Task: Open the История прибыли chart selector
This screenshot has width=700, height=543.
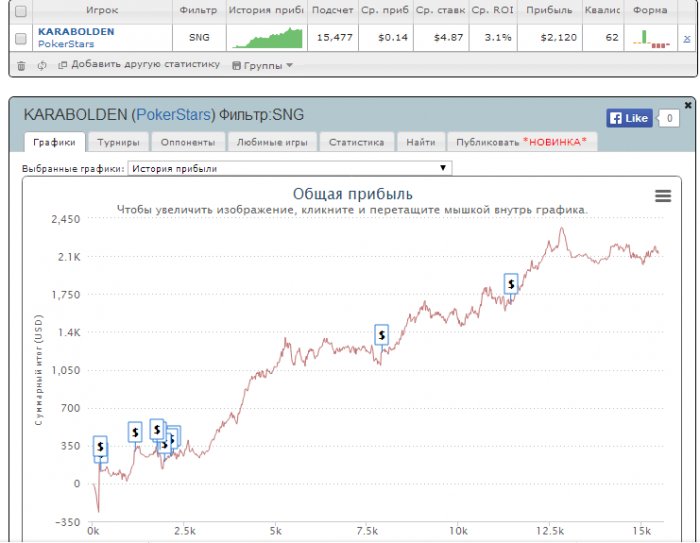Action: (x=290, y=168)
